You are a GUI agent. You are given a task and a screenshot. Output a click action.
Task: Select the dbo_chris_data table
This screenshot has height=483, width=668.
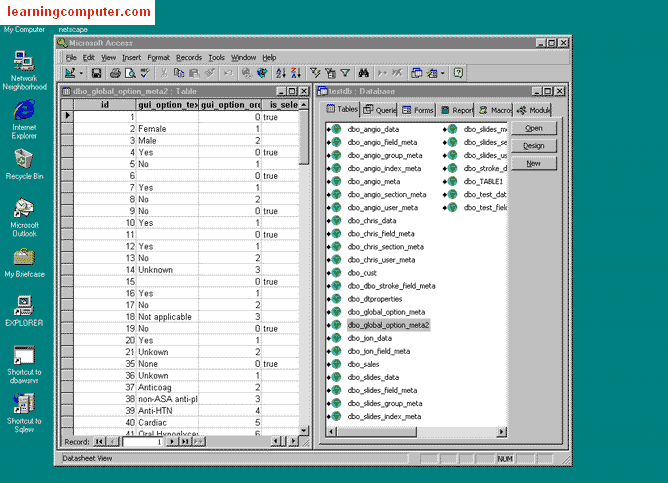[371, 221]
